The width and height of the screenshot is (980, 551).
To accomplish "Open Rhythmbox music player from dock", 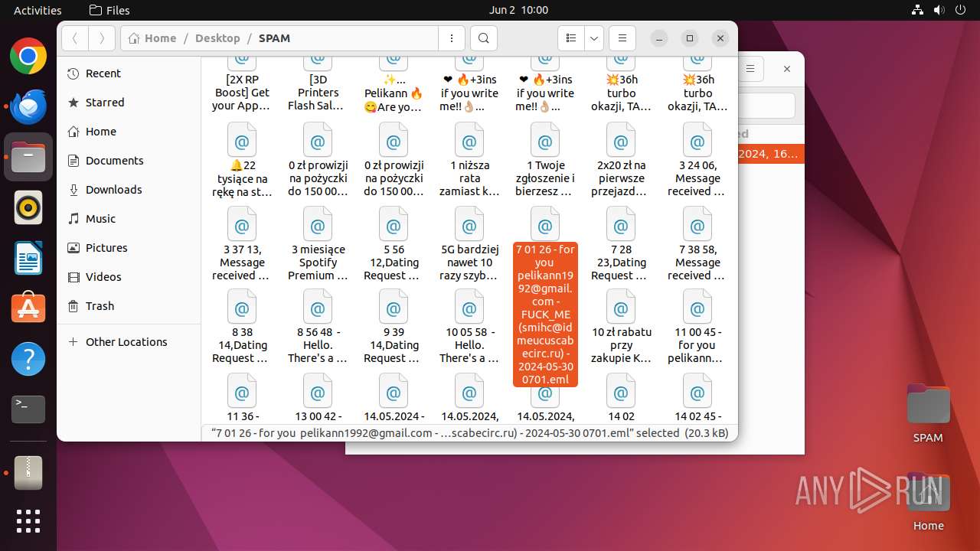I will (x=28, y=207).
